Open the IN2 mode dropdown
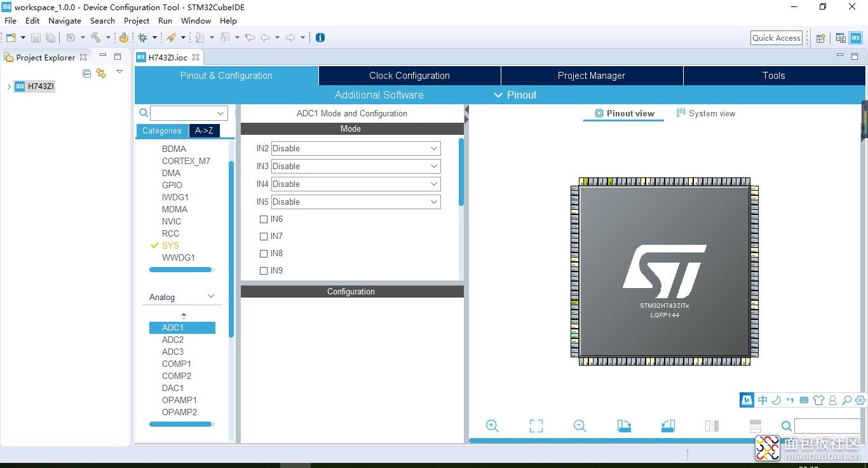Screen dimensions: 868x468 (356, 148)
